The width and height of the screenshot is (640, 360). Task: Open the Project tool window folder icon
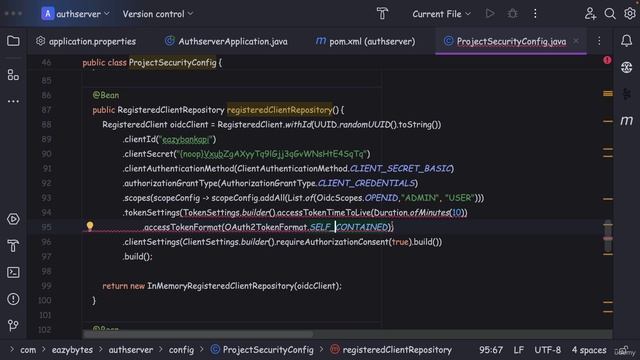tap(13, 41)
